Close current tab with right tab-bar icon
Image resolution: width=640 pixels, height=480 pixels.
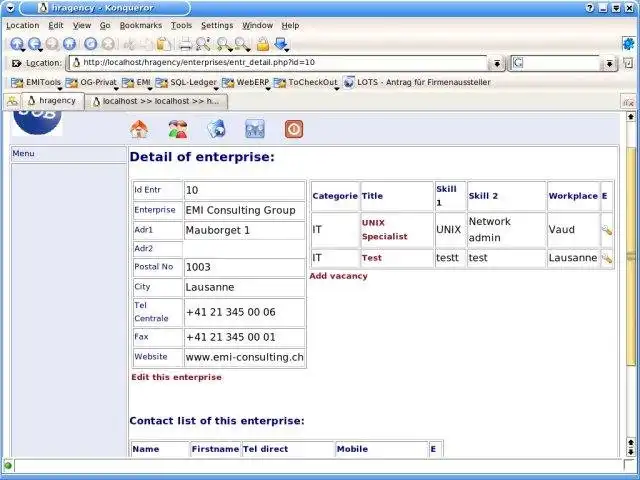point(629,101)
